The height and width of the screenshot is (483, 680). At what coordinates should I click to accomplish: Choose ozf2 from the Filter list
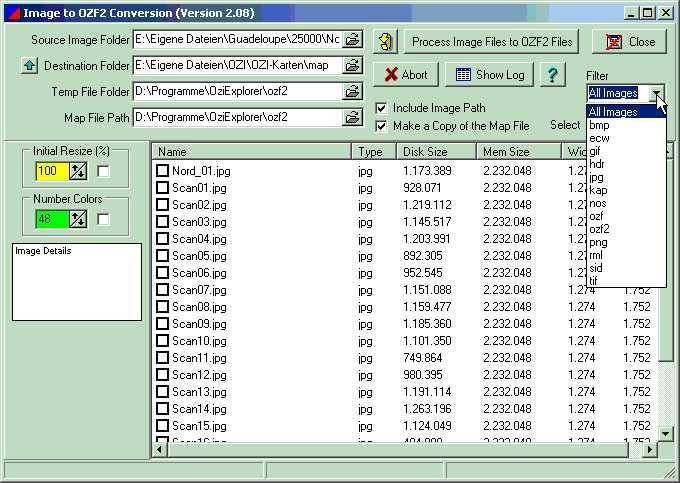[x=600, y=229]
